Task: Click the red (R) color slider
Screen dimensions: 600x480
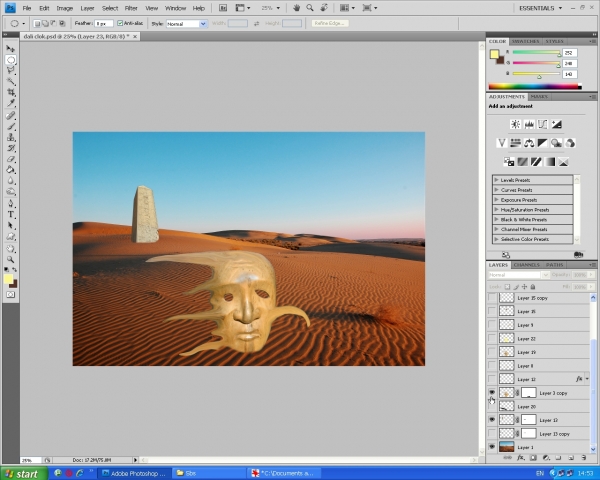Action: (x=536, y=52)
